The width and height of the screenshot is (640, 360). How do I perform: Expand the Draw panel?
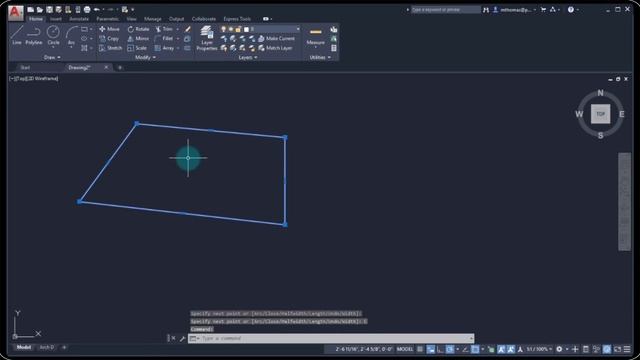tap(52, 58)
